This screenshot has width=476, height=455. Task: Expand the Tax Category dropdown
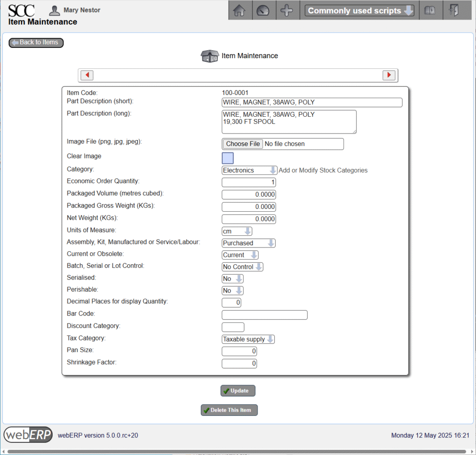[248, 339]
